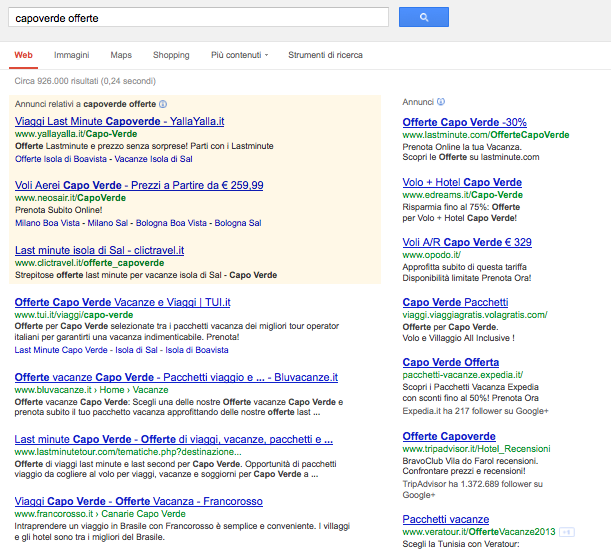
Task: Click the 'Circa 926.000 risultati (0,24 secondi)' text
Action: click(x=85, y=81)
